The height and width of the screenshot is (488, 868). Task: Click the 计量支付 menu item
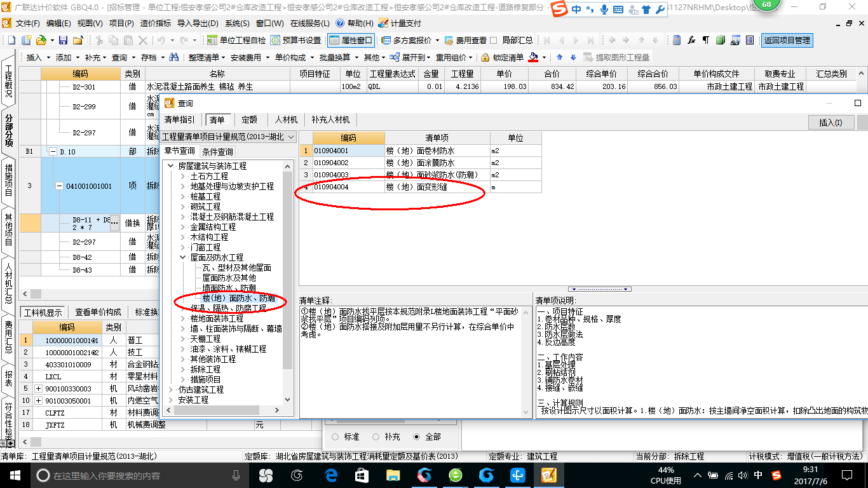pos(400,23)
